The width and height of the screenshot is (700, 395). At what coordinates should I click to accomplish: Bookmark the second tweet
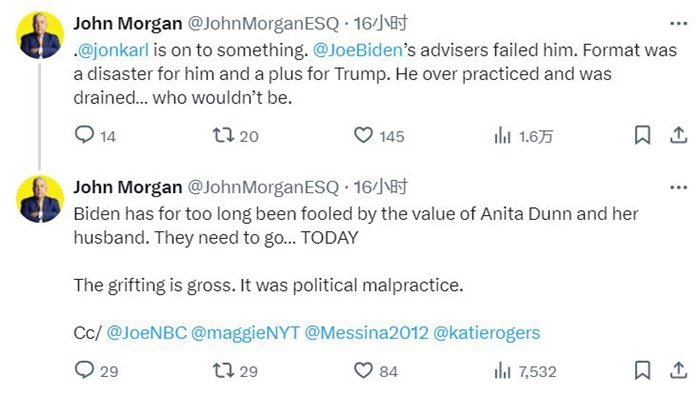(642, 370)
